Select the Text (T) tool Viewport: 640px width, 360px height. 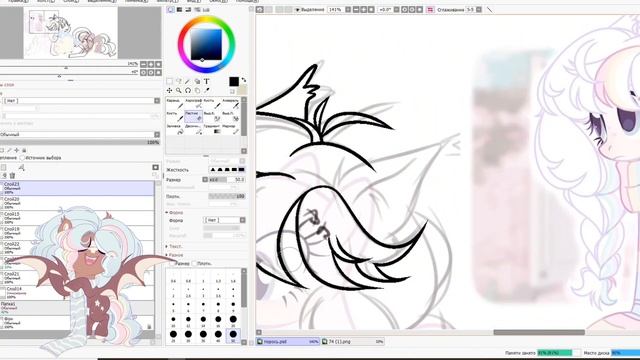207,81
